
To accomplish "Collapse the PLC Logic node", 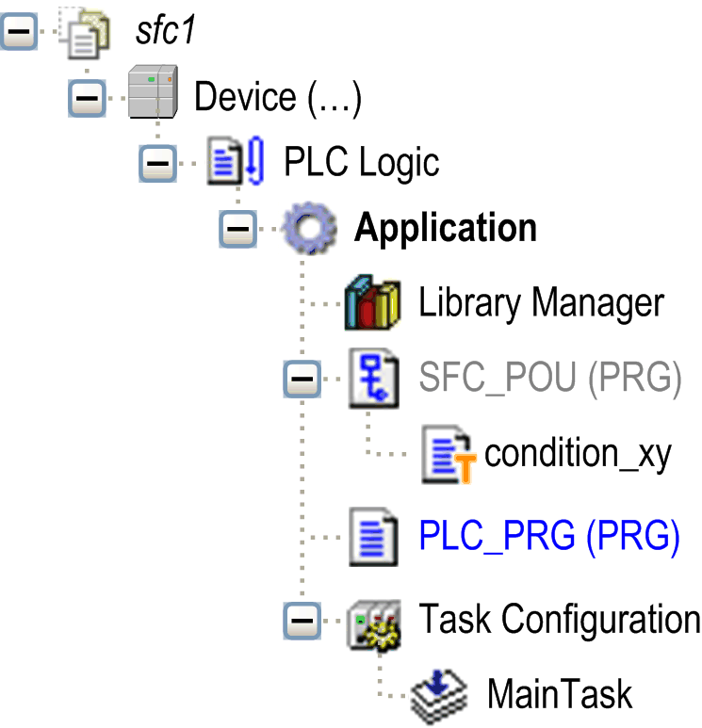I will coord(157,164).
